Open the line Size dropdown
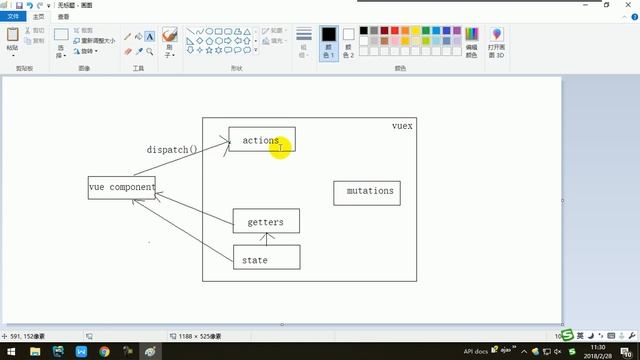The height and width of the screenshot is (360, 640). coord(304,42)
